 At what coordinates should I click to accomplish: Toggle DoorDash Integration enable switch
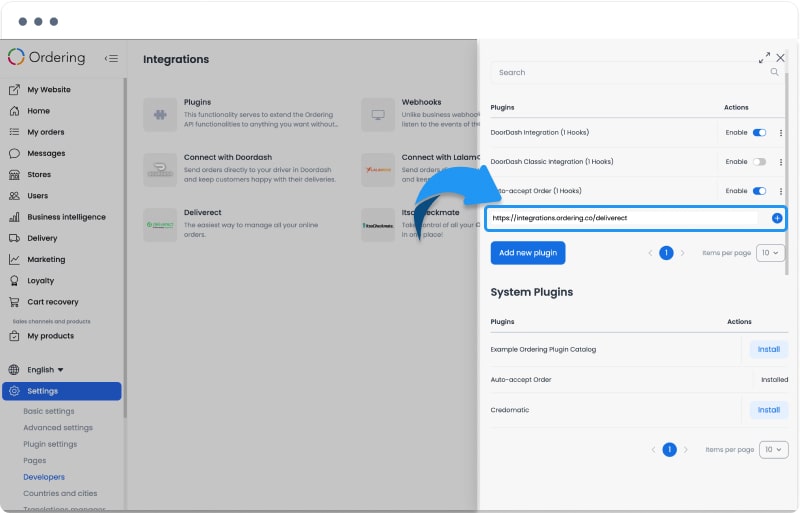[x=759, y=133]
